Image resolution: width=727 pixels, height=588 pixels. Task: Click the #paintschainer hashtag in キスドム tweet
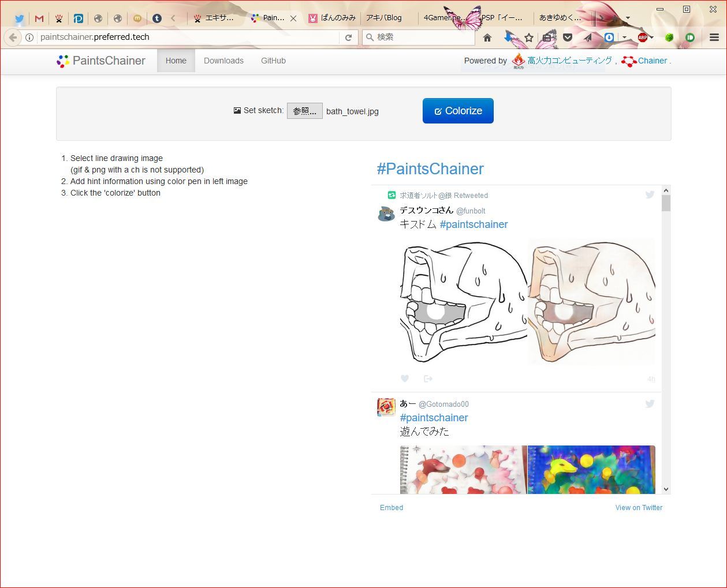pyautogui.click(x=474, y=224)
